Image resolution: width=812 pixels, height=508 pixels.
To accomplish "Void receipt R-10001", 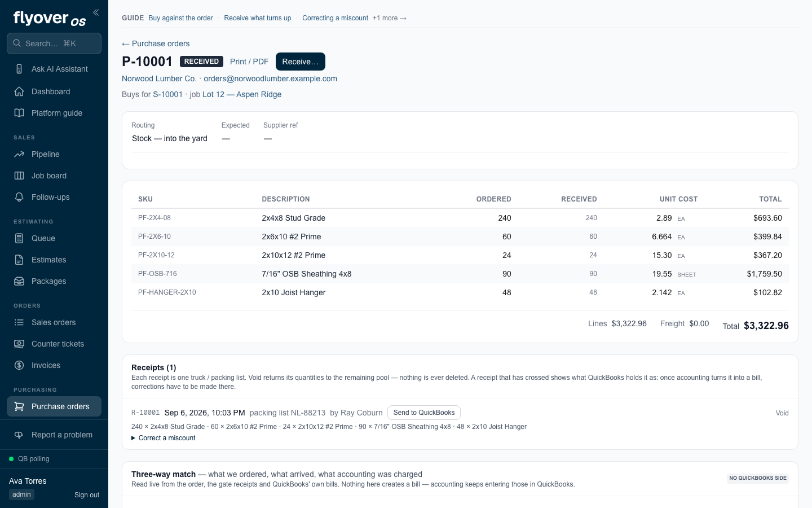I will 782,413.
